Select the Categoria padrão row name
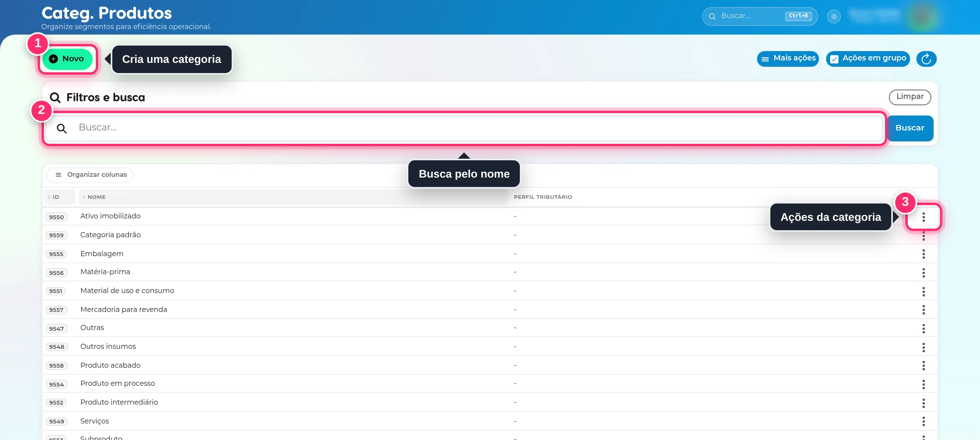 point(110,235)
